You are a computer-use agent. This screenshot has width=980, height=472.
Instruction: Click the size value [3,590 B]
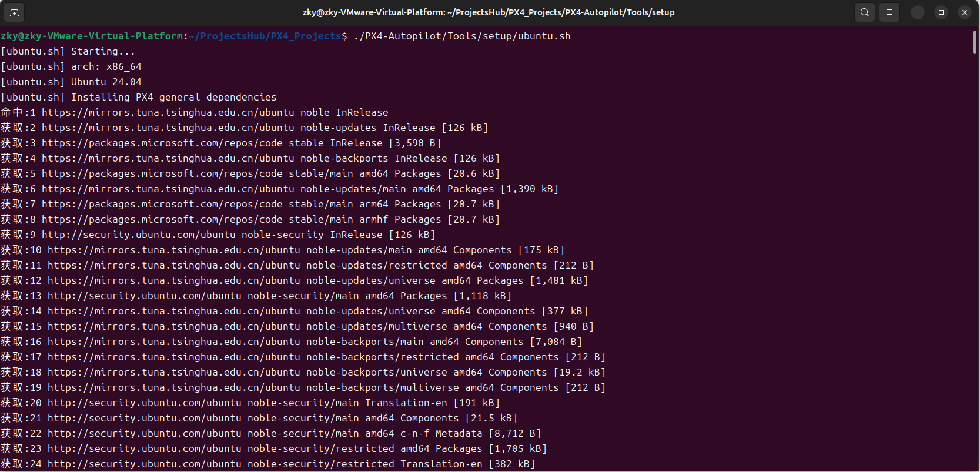[x=415, y=143]
